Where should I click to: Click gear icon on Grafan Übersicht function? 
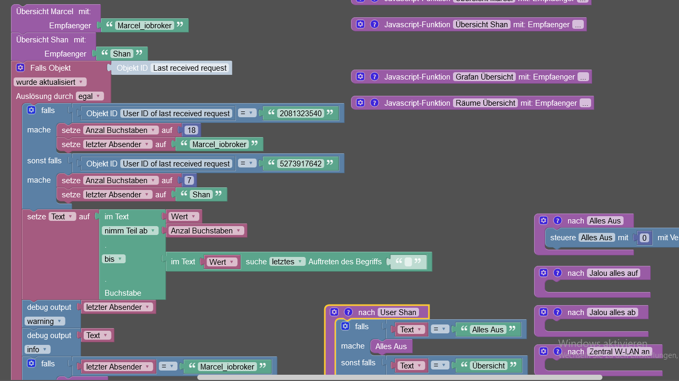[x=360, y=77]
